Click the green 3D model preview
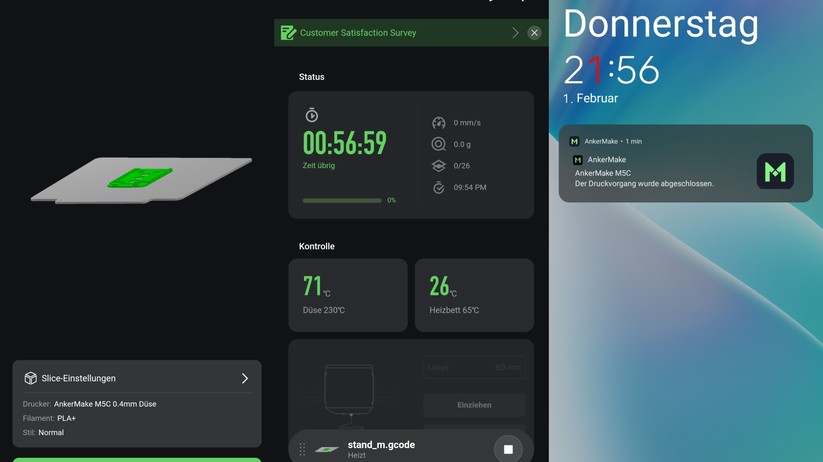The image size is (823, 462). tap(140, 178)
